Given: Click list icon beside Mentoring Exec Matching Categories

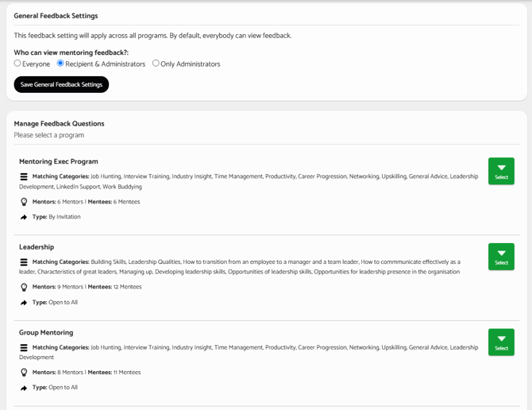Looking at the screenshot, I should (24, 176).
